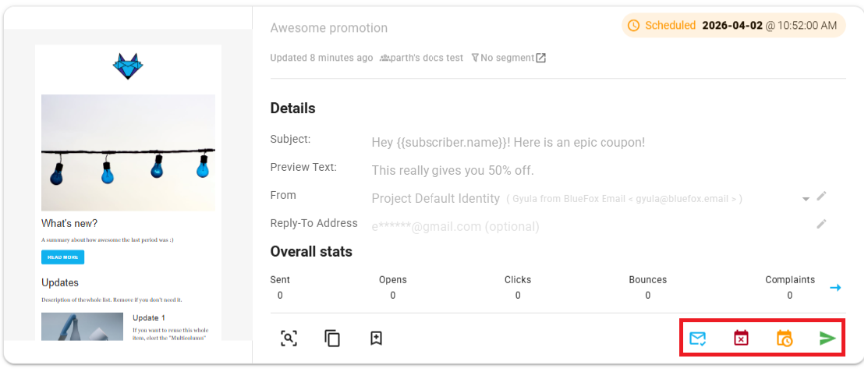Click the No segment filter label
Viewport: 868px width, 369px height.
pos(502,58)
